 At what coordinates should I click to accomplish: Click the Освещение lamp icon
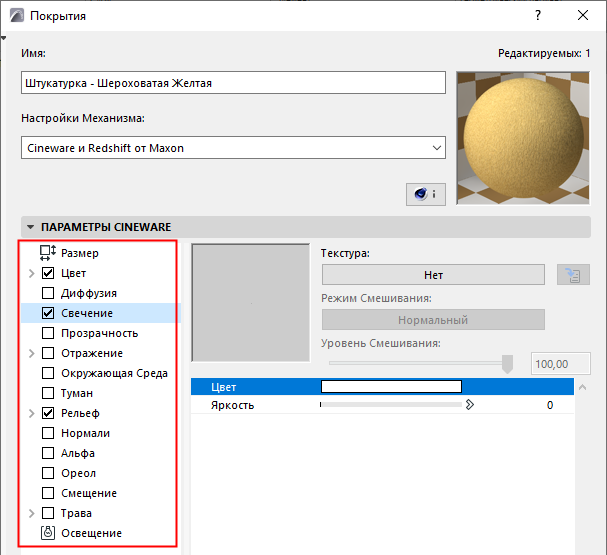(48, 533)
